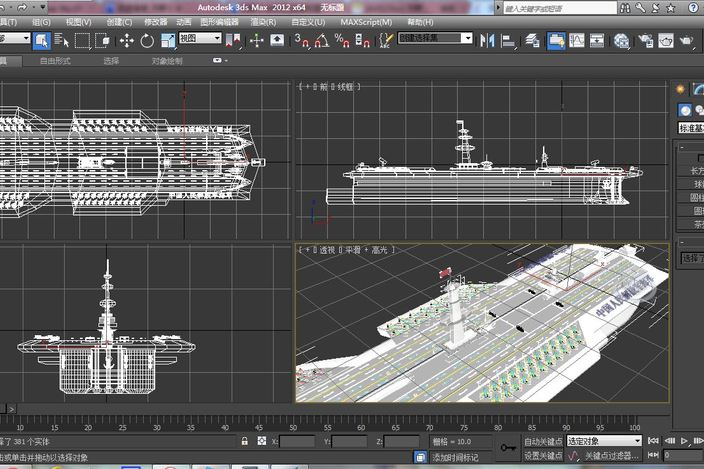Activate the Select and Rotate tool
Screen dimensions: 704x469
(x=147, y=40)
